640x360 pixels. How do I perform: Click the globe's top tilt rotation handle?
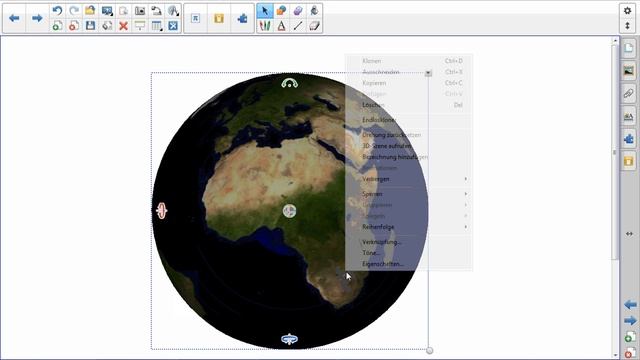click(289, 83)
